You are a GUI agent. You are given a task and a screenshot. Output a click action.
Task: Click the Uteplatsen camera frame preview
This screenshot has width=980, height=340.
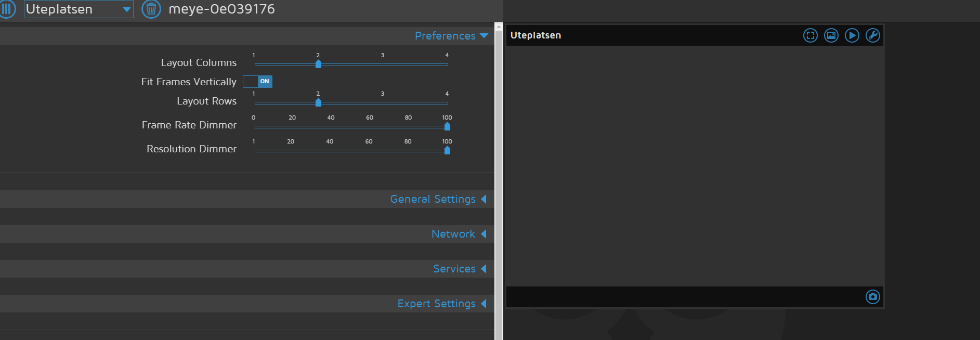pyautogui.click(x=695, y=166)
